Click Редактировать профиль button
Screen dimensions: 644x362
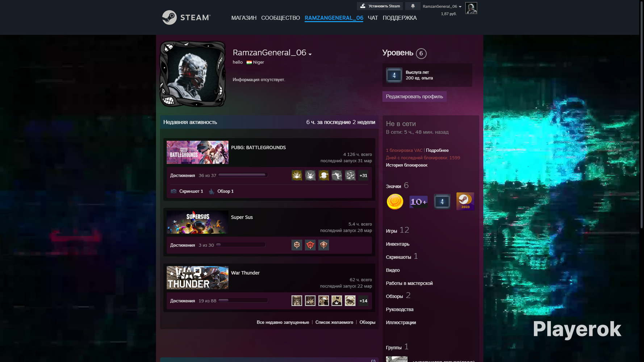[414, 97]
